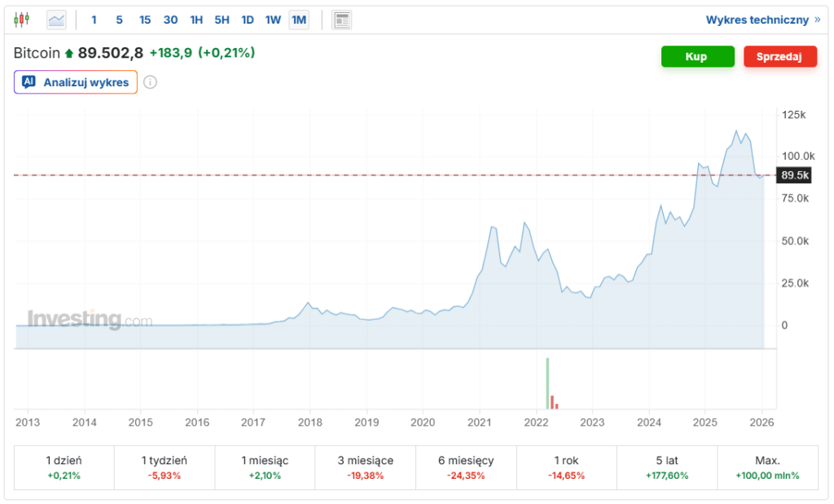Select the 1W interval
Screen dimensions: 834x504
[273, 19]
